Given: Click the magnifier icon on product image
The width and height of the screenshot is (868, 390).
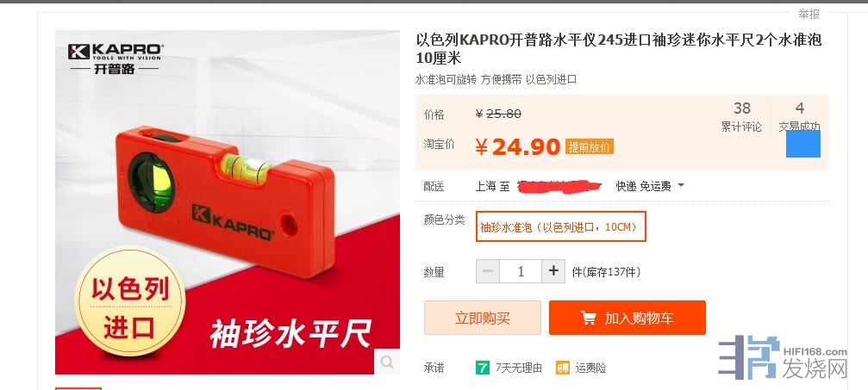Looking at the screenshot, I should coord(387,362).
